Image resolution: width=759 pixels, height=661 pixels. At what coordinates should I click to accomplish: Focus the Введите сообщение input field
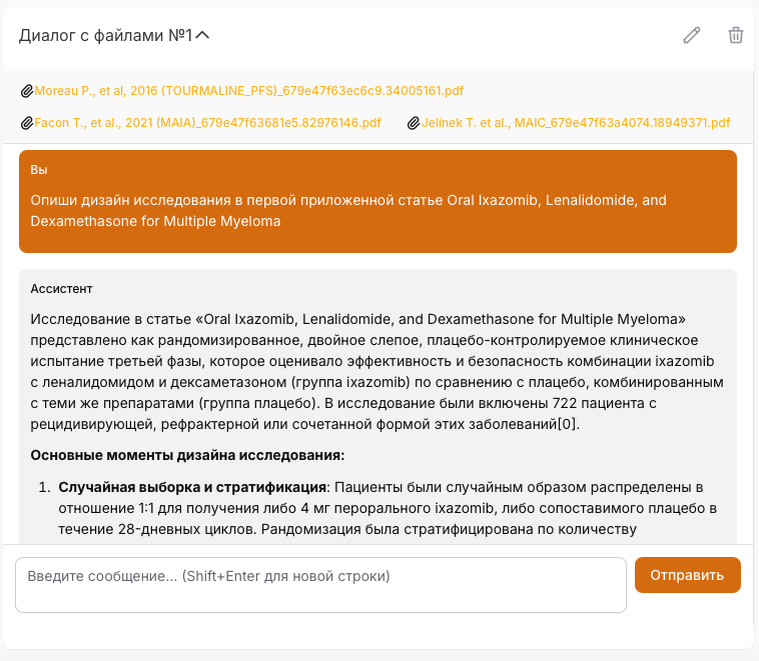tap(321, 585)
